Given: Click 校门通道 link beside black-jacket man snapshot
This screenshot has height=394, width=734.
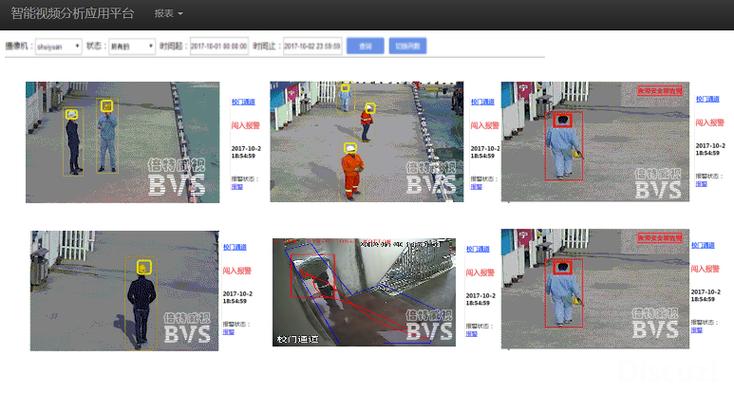Looking at the screenshot, I should pyautogui.click(x=235, y=247).
